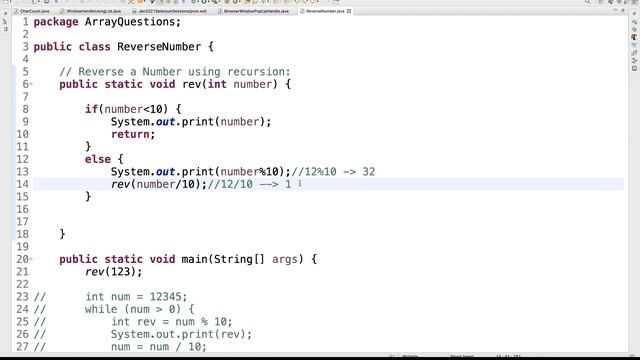Click the 'rev(123);' call on line 21
Image resolution: width=640 pixels, height=360 pixels.
coord(113,272)
